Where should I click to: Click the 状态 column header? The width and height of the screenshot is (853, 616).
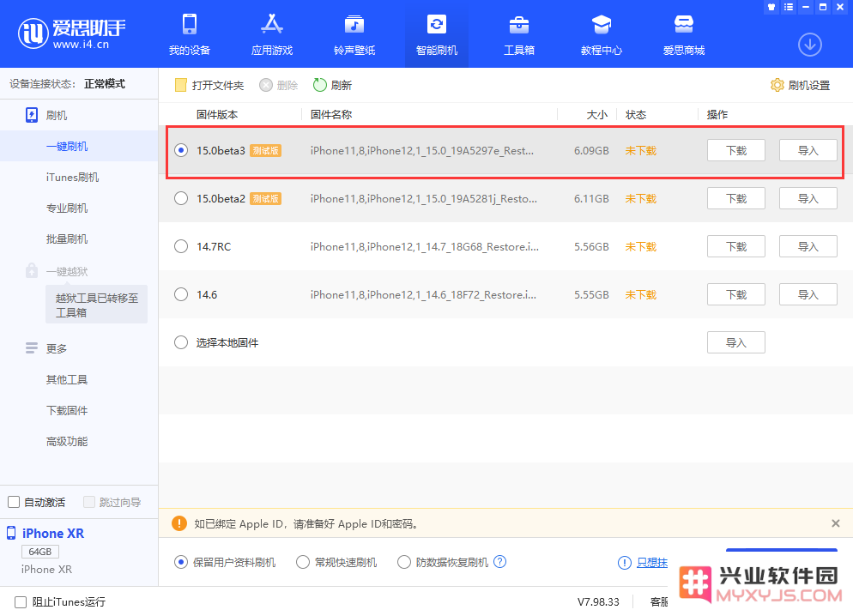tap(636, 115)
